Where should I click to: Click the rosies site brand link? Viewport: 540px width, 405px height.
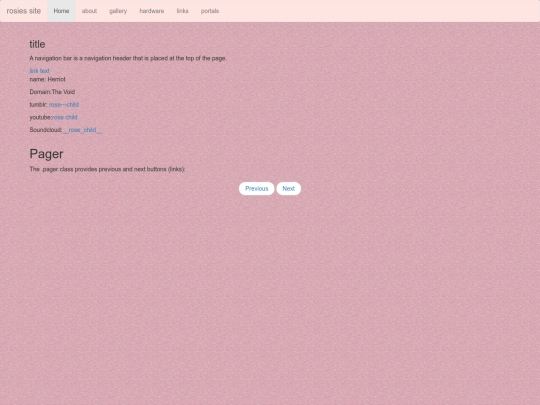[24, 11]
